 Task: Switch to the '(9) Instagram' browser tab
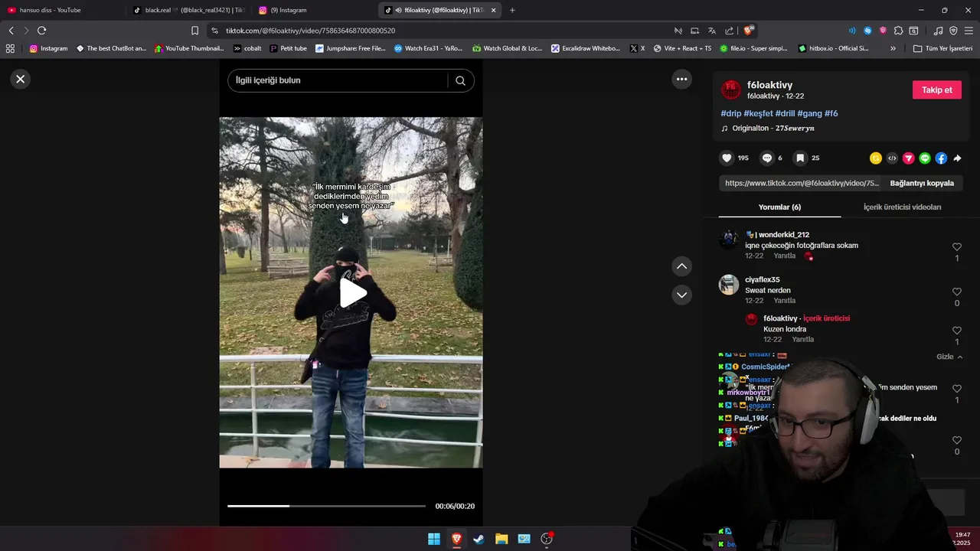(314, 10)
